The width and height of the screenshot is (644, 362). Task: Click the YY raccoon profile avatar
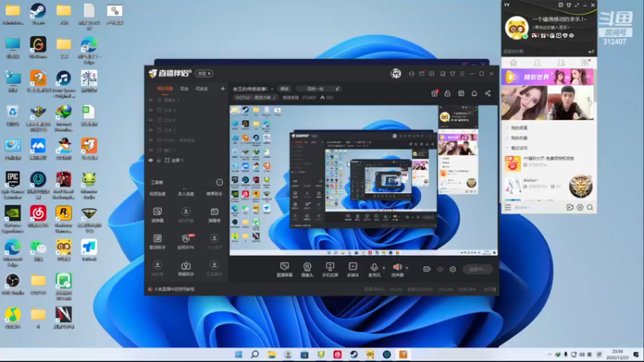[516, 28]
